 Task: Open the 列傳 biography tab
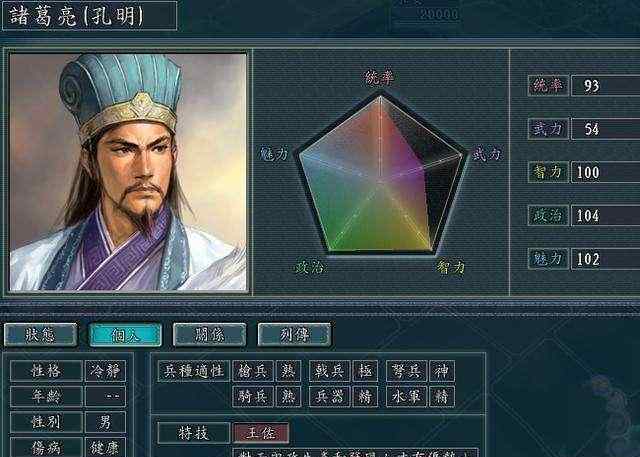point(294,335)
